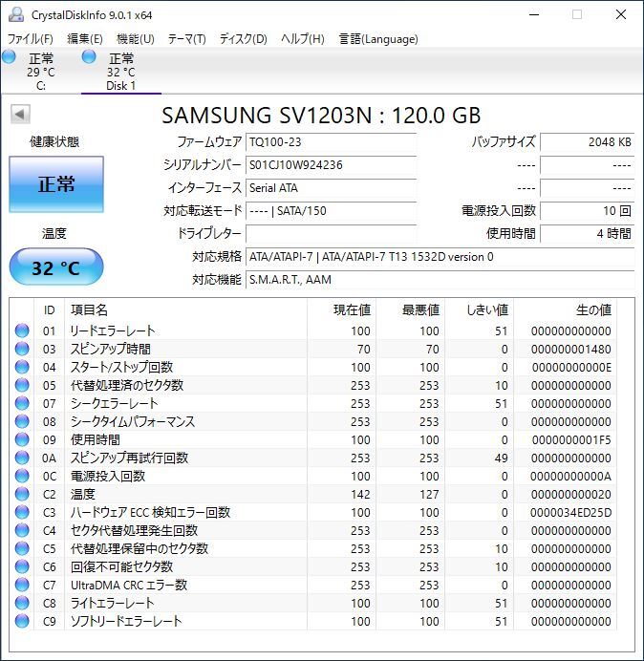Image resolution: width=644 pixels, height=661 pixels.
Task: Click the transfer mode field SATA/150
Action: (331, 211)
